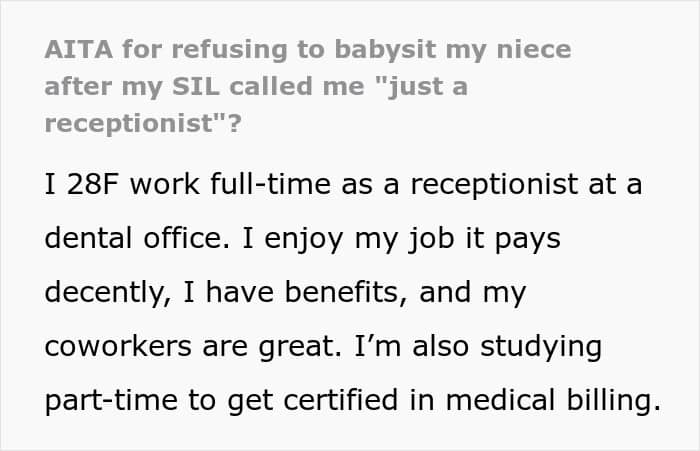Click the word "benefits" in the body
700x451 pixels.
(x=346, y=292)
